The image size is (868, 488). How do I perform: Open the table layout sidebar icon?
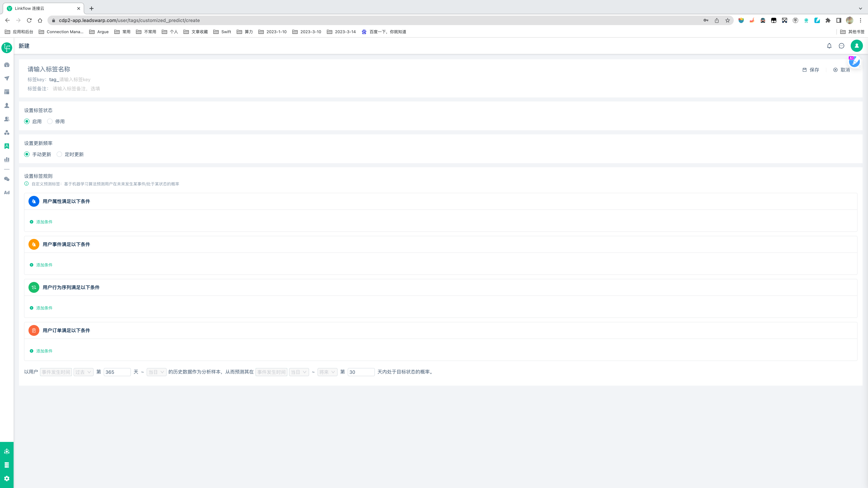7,92
